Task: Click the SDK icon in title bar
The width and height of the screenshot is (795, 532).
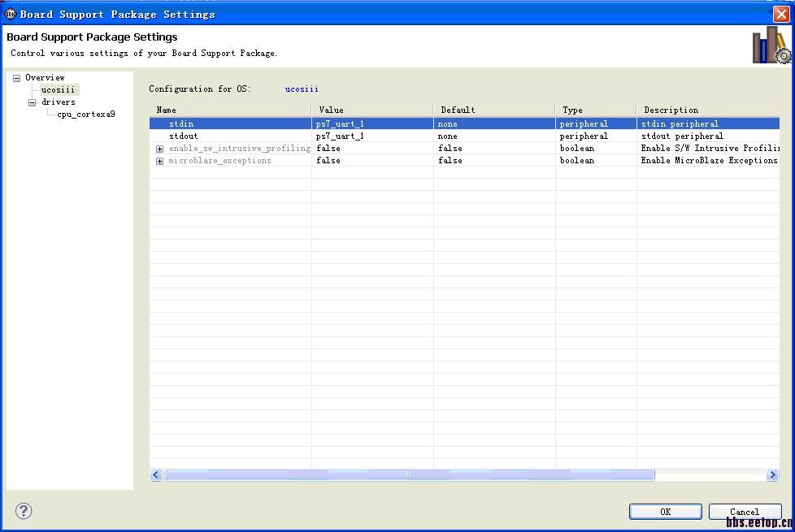Action: 11,14
